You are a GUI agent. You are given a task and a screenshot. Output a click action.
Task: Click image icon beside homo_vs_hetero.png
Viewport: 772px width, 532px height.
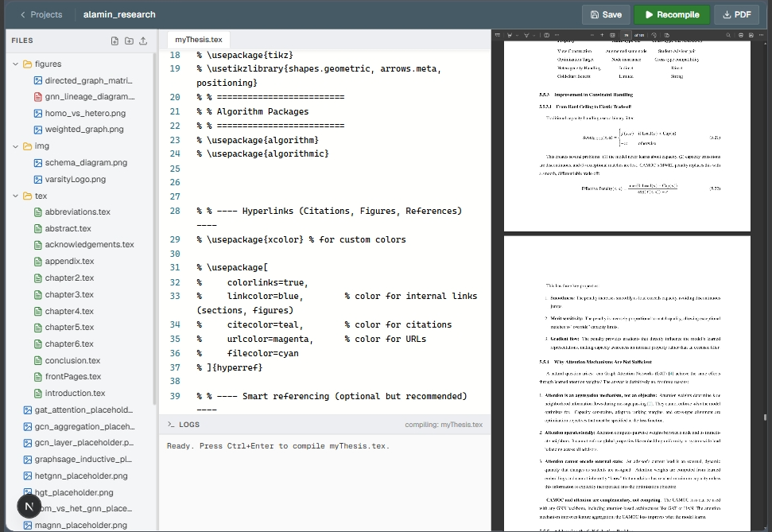pos(38,113)
